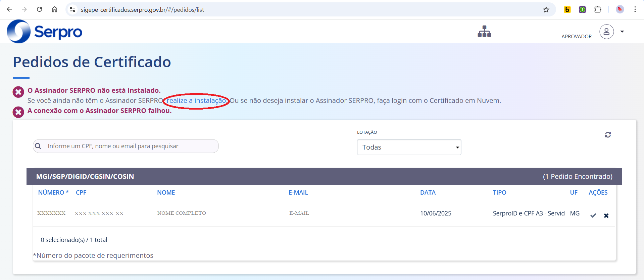
Task: Click the refresh list icon
Action: 608,135
